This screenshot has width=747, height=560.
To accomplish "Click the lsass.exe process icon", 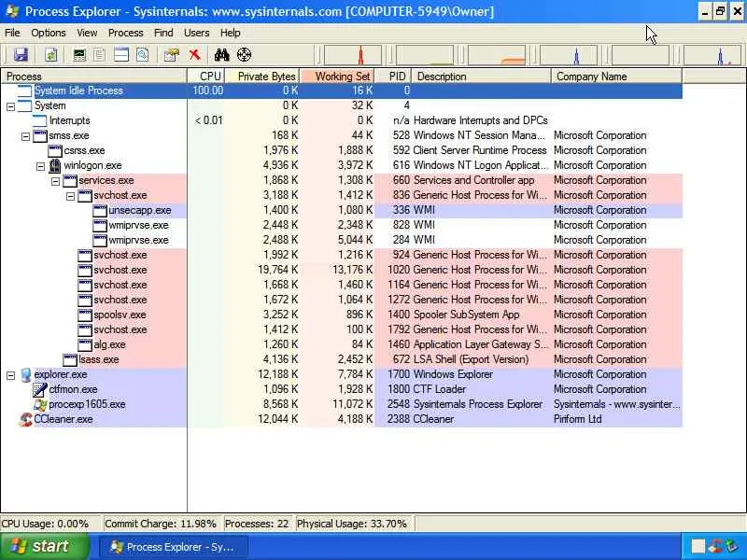I will pyautogui.click(x=70, y=360).
